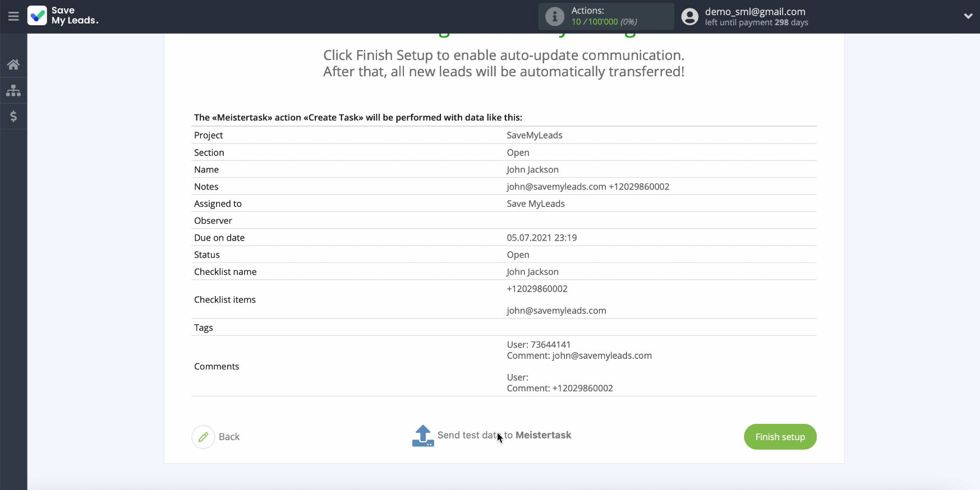The width and height of the screenshot is (980, 490).
Task: Click the Observer field label
Action: [213, 221]
